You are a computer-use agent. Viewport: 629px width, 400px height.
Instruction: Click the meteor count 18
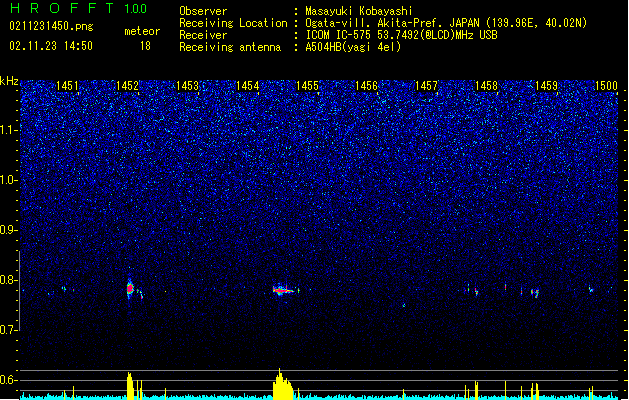coord(145,46)
